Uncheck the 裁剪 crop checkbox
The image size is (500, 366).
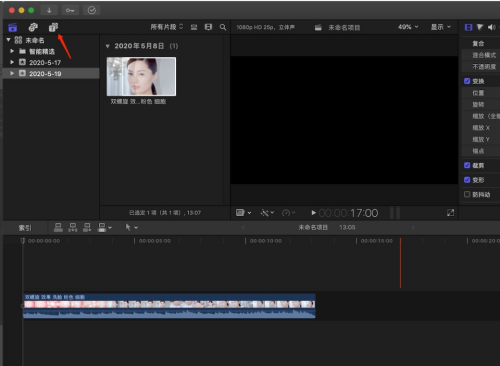point(467,165)
